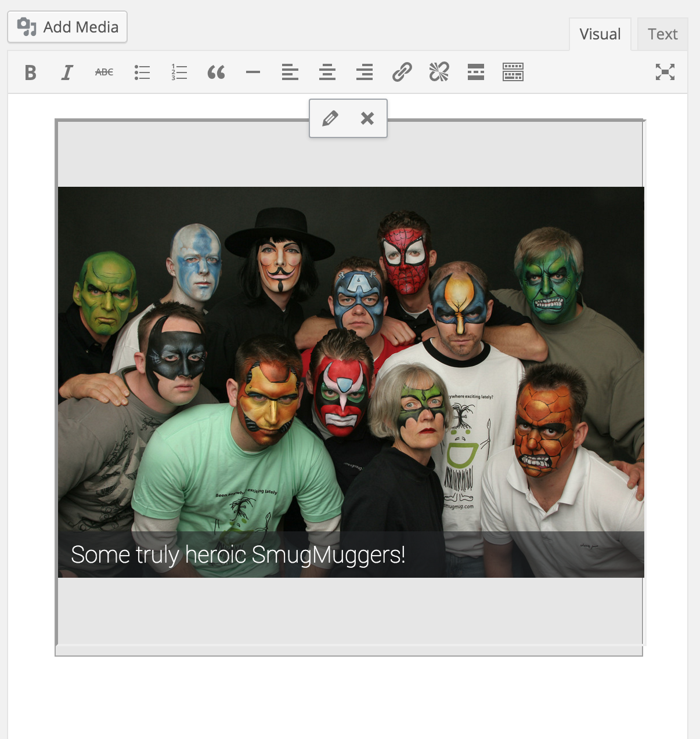This screenshot has width=700, height=739.
Task: Toggle italic formatting
Action: [67, 73]
